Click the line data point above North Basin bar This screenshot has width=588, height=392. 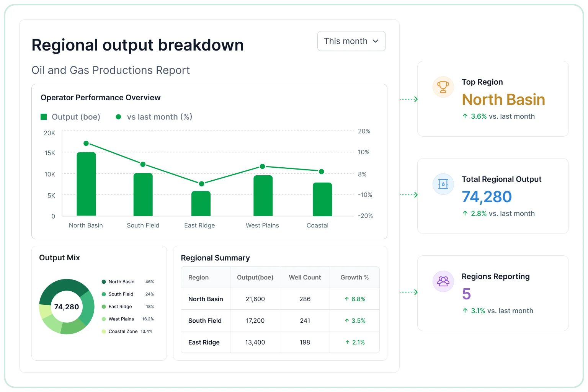point(86,144)
